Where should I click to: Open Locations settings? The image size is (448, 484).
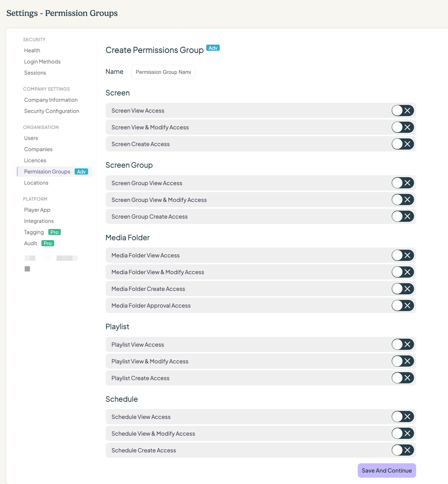(36, 183)
